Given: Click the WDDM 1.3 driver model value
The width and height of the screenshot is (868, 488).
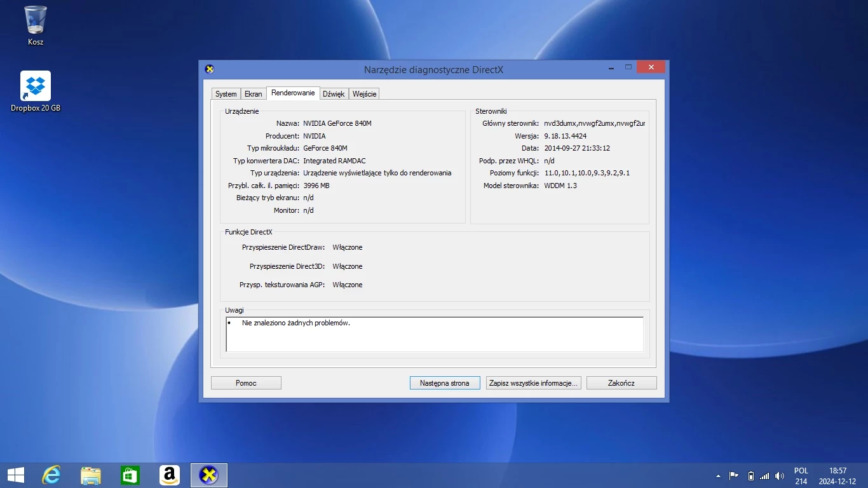Looking at the screenshot, I should pyautogui.click(x=560, y=186).
